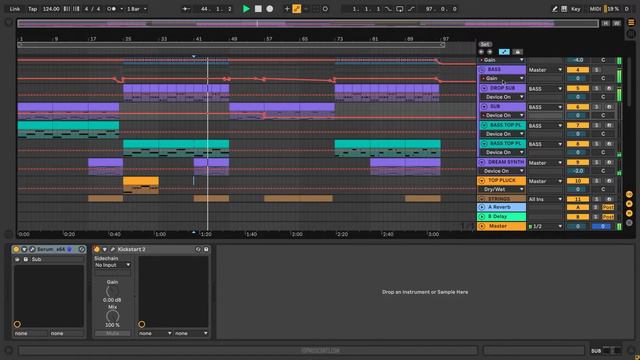Image resolution: width=640 pixels, height=360 pixels.
Task: Click the B Delay Post button
Action: pyautogui.click(x=608, y=217)
